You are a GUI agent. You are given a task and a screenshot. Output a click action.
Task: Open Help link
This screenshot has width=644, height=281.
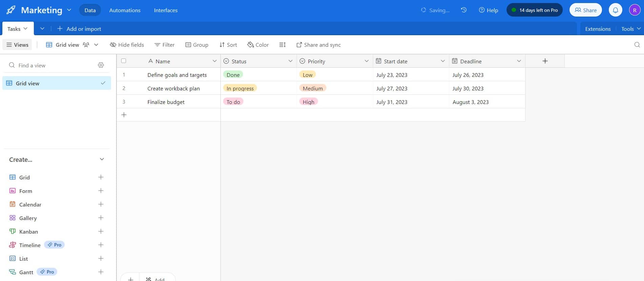tap(488, 10)
